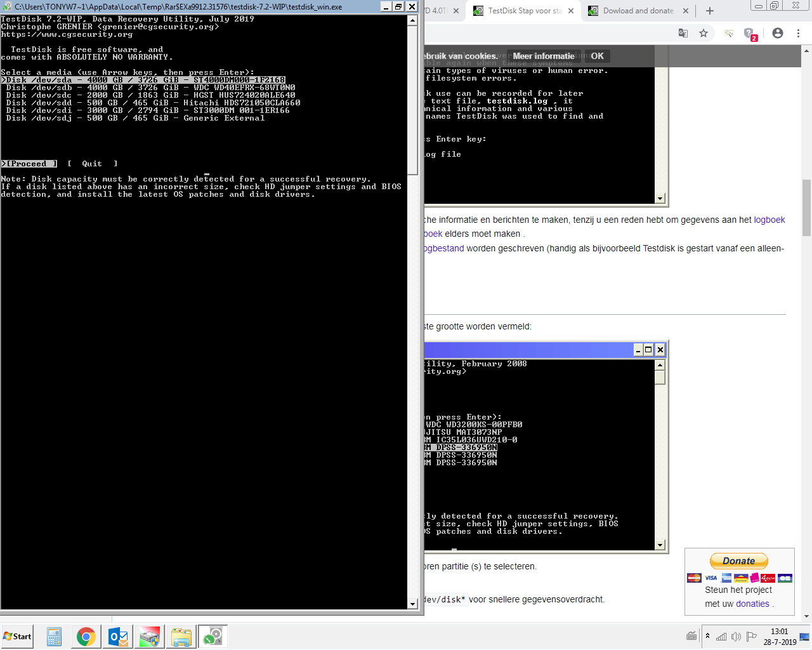The height and width of the screenshot is (650, 812).
Task: Click the disk utility shield icon in taskbar
Action: click(x=150, y=637)
